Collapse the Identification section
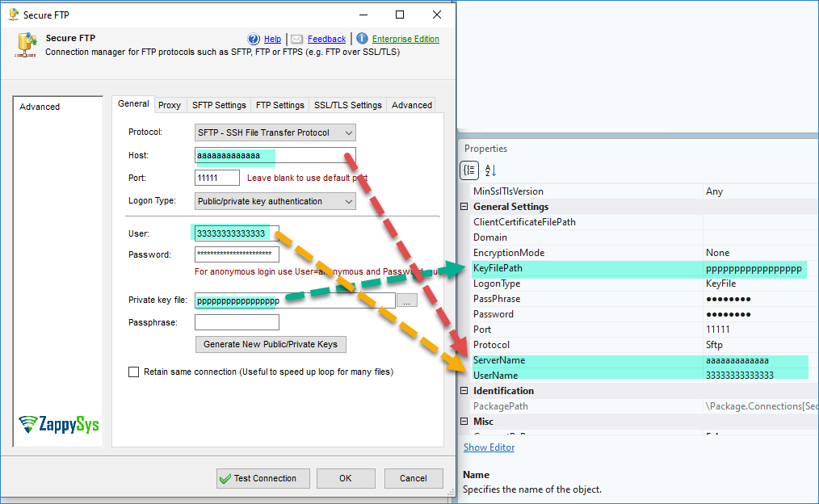The width and height of the screenshot is (819, 504). pyautogui.click(x=464, y=391)
